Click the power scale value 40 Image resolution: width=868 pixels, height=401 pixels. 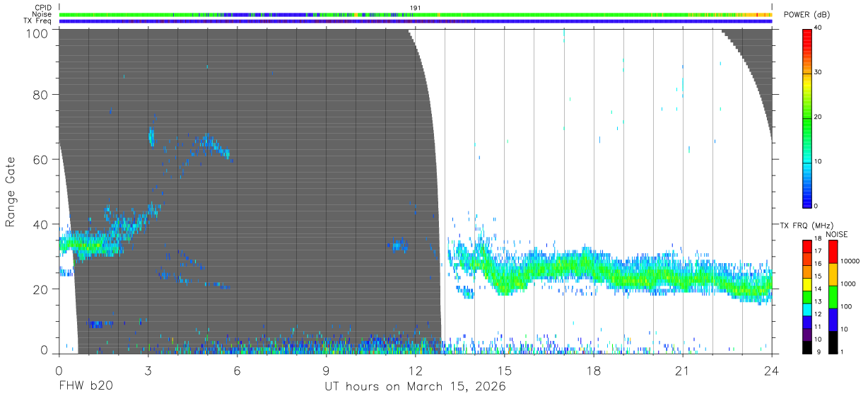click(818, 28)
